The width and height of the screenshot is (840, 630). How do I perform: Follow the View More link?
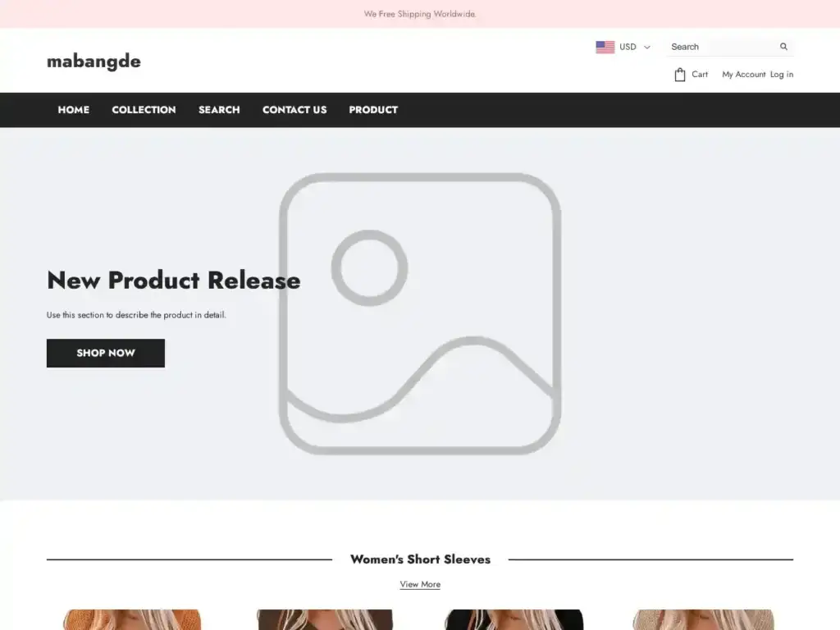click(420, 584)
